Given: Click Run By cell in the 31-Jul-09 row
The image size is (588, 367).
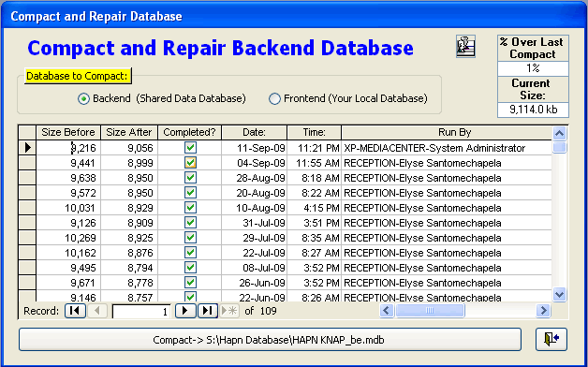Looking at the screenshot, I should click(x=447, y=223).
